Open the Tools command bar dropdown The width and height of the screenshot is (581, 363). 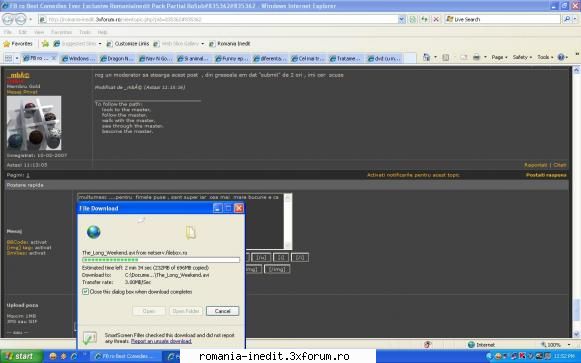545,57
